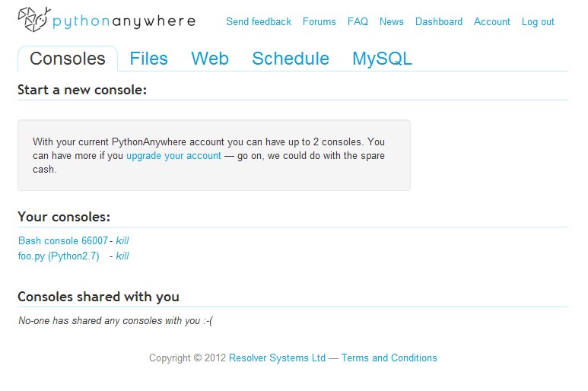Open Bash console 66007
Image resolution: width=588 pixels, height=391 pixels.
63,240
